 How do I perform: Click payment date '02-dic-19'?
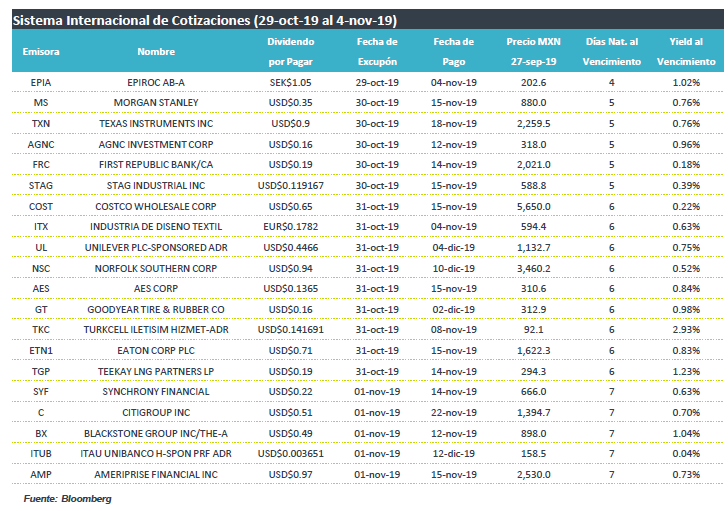click(454, 309)
